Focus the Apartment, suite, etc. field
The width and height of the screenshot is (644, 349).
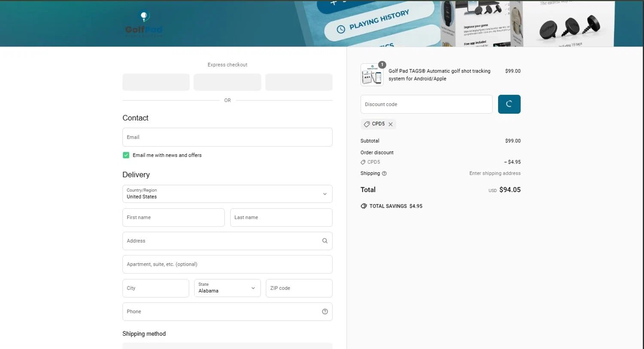click(227, 265)
